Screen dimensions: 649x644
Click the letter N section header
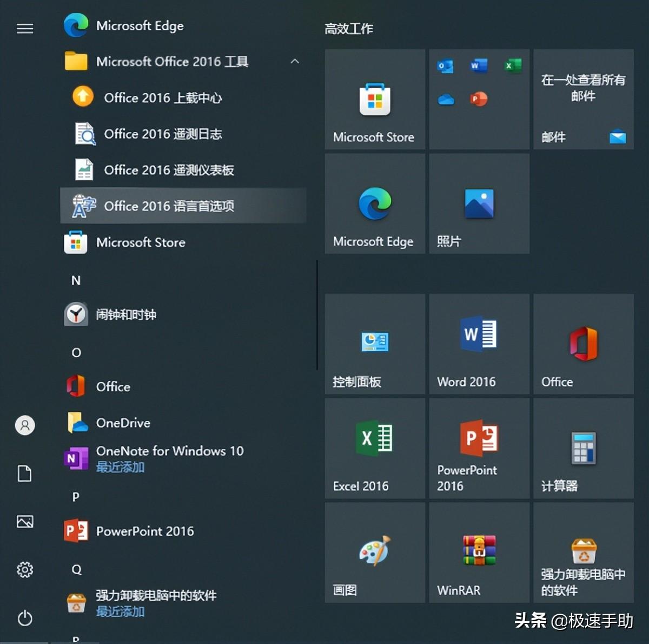click(x=76, y=280)
